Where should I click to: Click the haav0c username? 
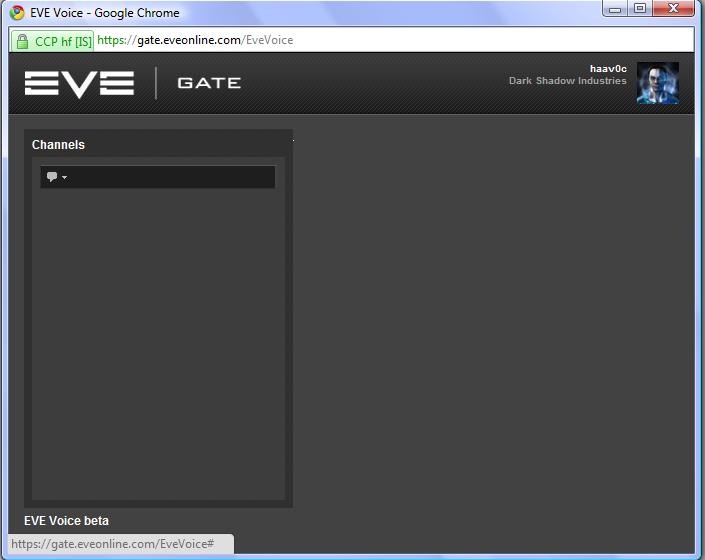[x=607, y=68]
